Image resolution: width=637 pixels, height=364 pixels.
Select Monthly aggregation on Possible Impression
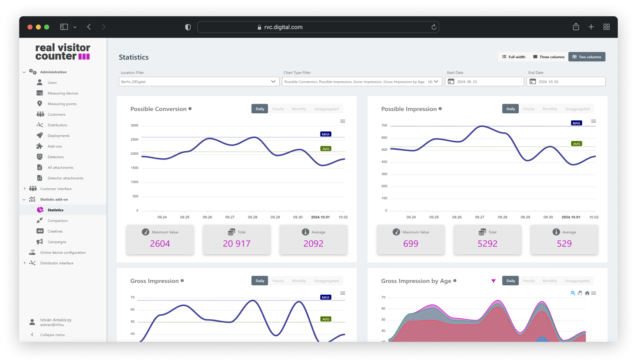(550, 109)
